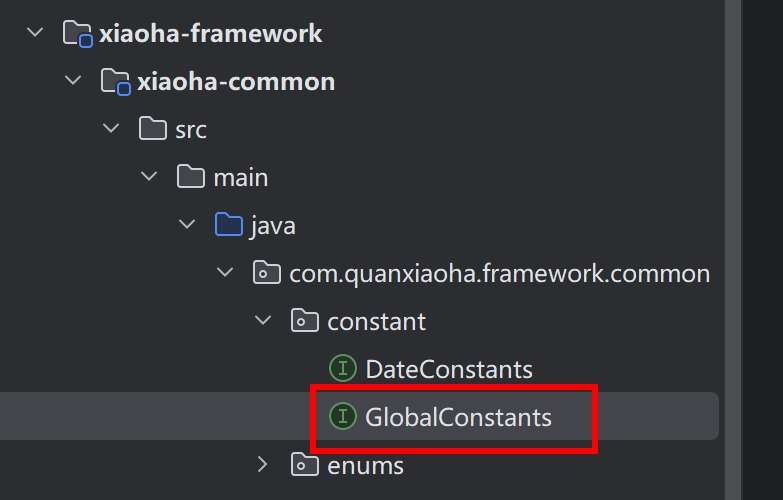The image size is (783, 500).
Task: Click the main folder icon
Action: pyautogui.click(x=191, y=177)
